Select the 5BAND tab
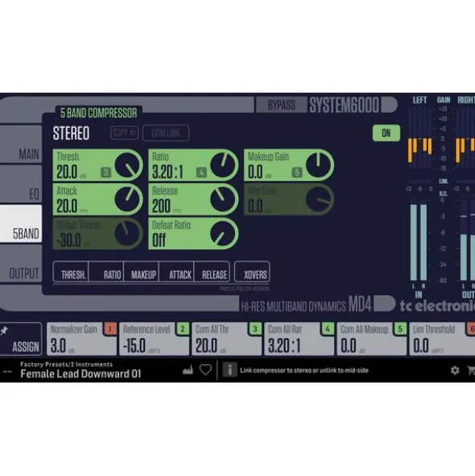Viewport: 475px width, 476px height. [x=21, y=224]
